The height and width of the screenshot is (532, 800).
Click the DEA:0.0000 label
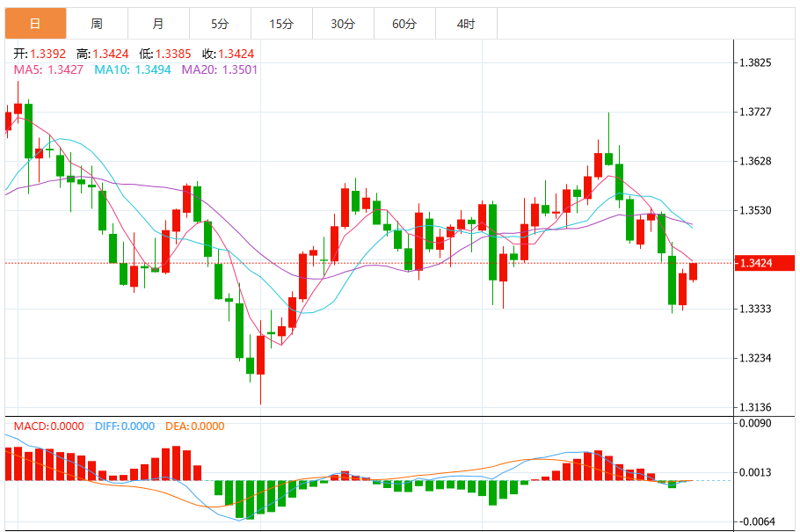point(195,426)
